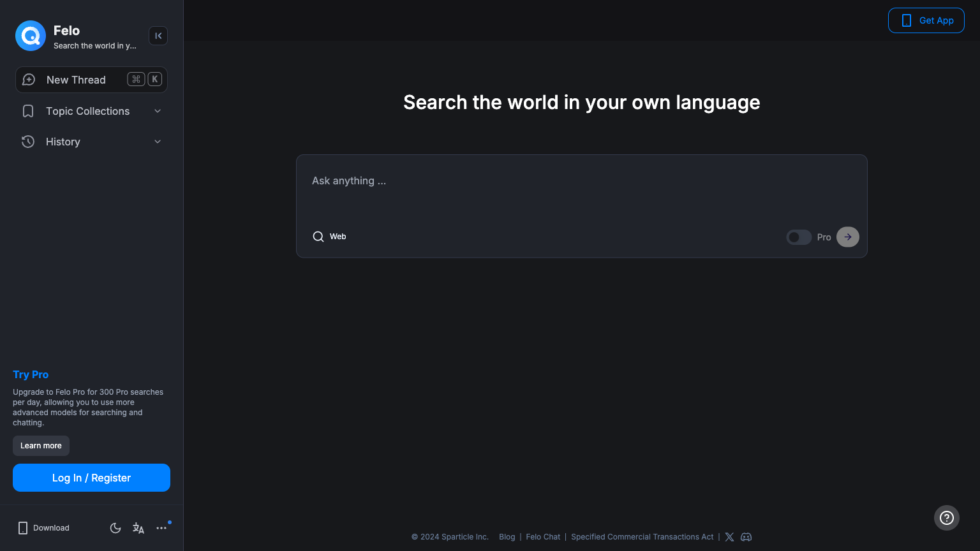980x551 pixels.
Task: Click the Get App button
Action: tap(926, 20)
